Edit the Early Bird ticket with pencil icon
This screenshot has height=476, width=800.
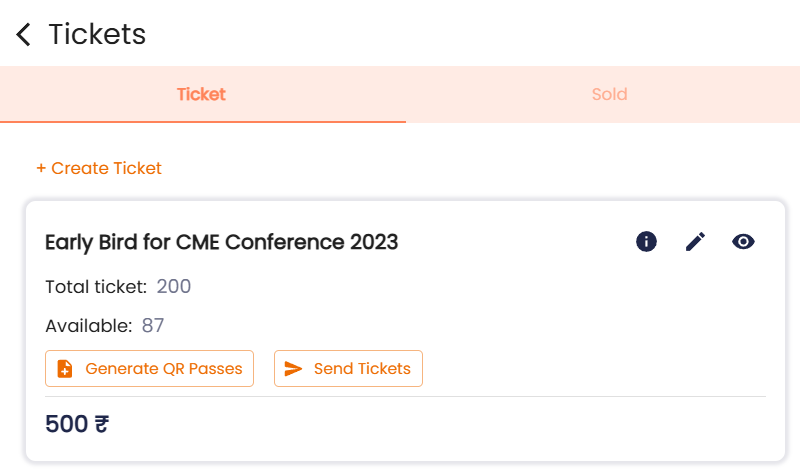pyautogui.click(x=695, y=241)
